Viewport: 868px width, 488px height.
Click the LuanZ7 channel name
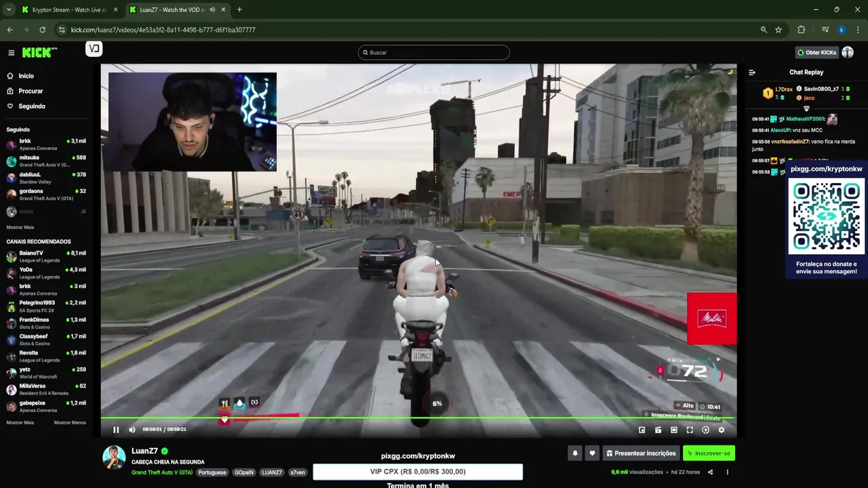click(x=144, y=451)
